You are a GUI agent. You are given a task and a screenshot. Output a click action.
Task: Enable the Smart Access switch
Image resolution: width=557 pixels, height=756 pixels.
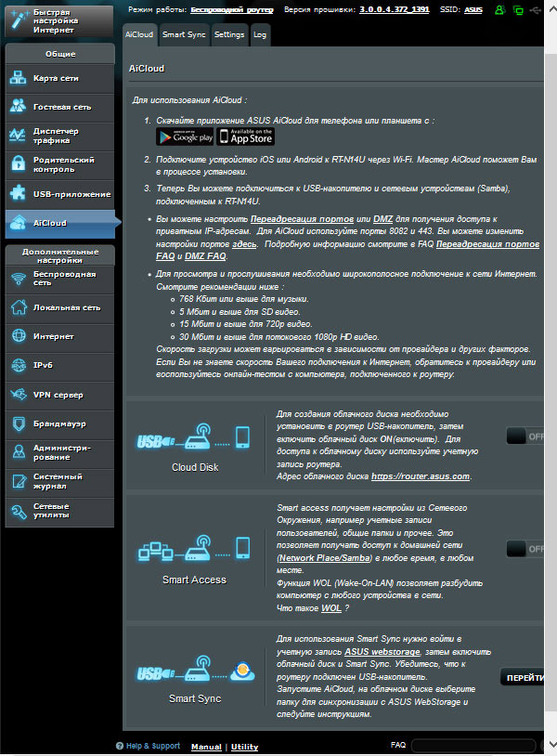click(525, 549)
